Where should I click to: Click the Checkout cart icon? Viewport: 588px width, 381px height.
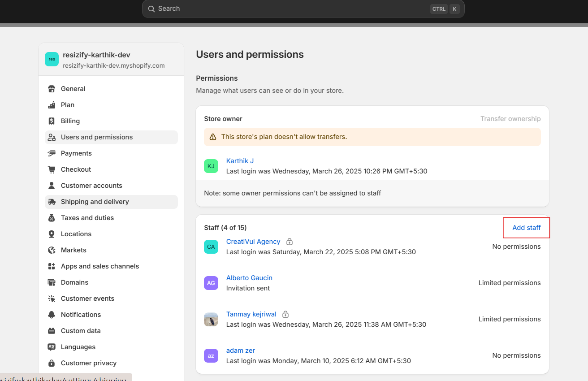click(52, 169)
